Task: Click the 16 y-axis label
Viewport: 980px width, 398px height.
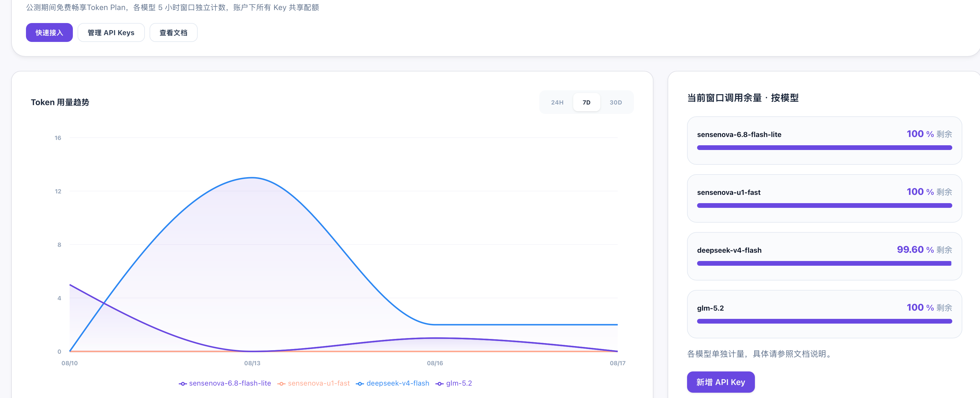Action: [x=58, y=138]
